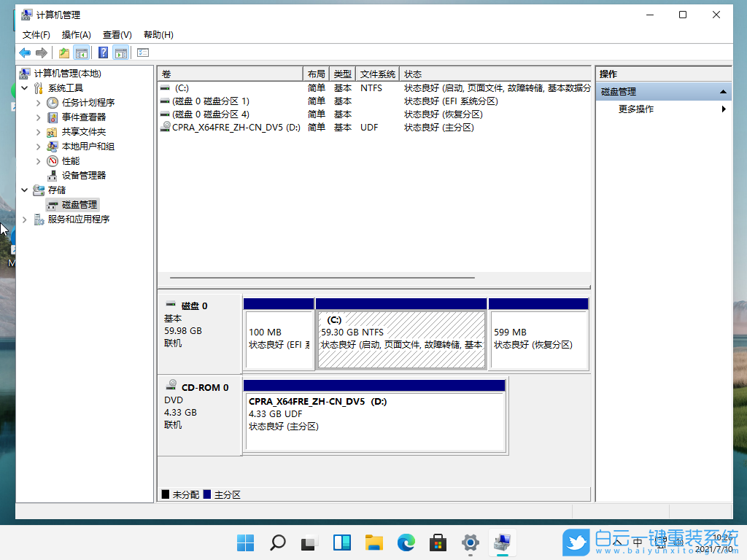Collapse the 磁盘管理 actions pane header
The width and height of the screenshot is (747, 560).
coord(722,91)
